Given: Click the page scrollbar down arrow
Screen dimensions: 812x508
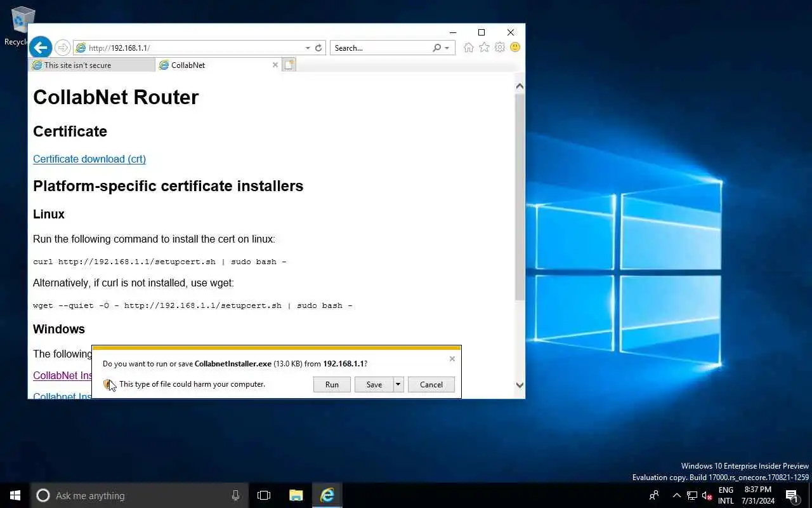Looking at the screenshot, I should 520,384.
